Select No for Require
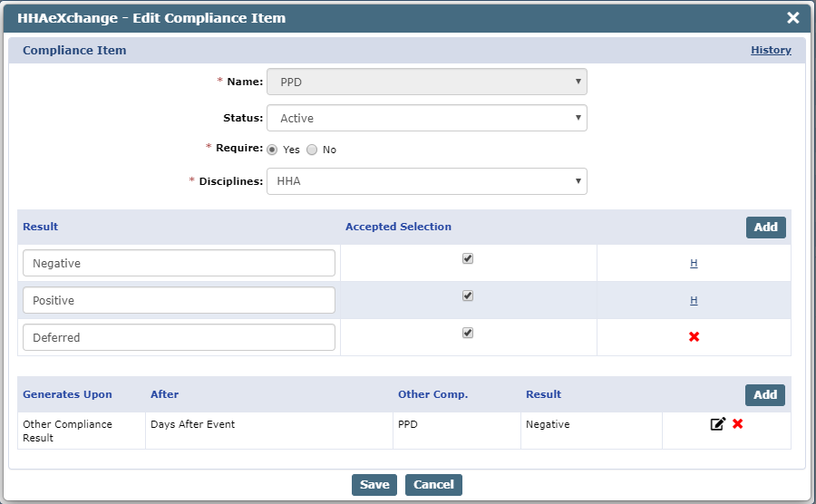This screenshot has width=816, height=504. [x=312, y=150]
